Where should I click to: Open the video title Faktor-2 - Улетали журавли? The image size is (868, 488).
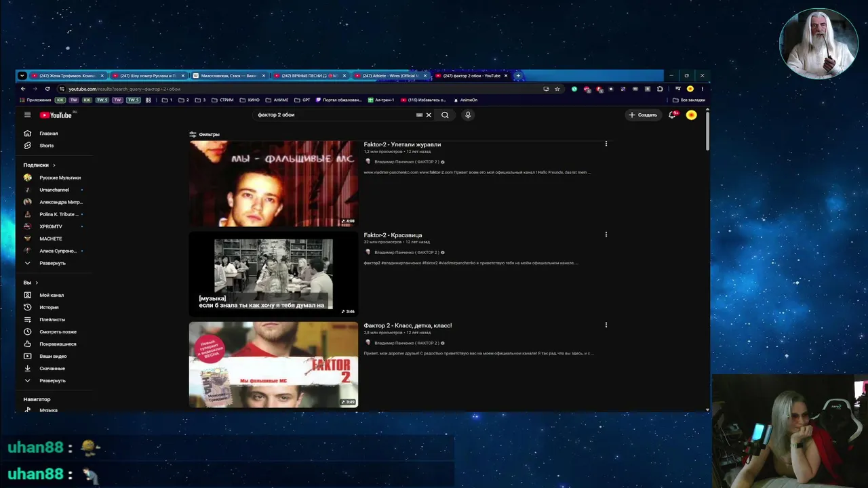402,144
